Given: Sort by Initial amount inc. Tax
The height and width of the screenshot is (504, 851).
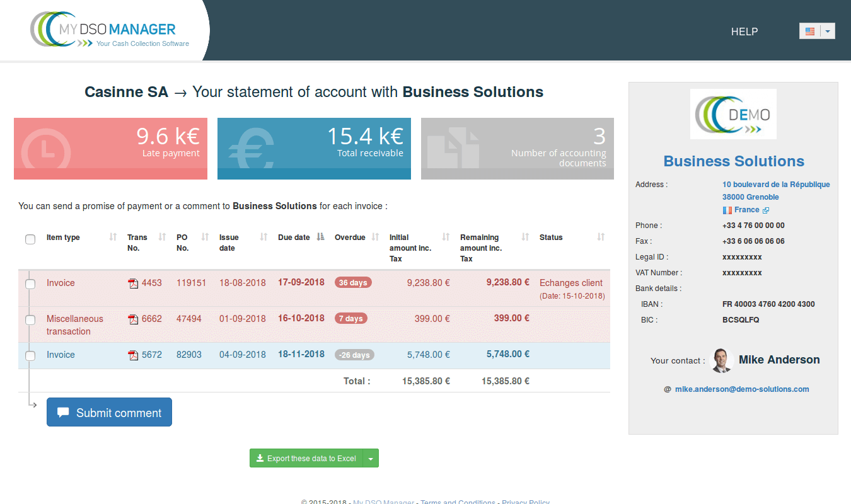Looking at the screenshot, I should (x=446, y=237).
